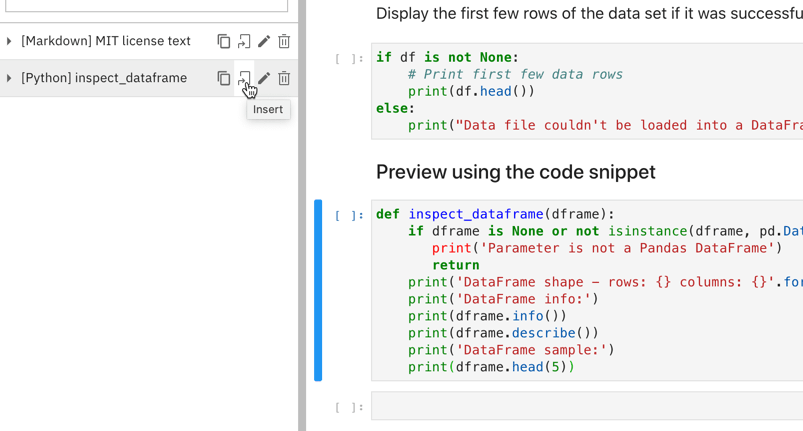Copy the inspect_dataframe snippet to clipboard
The height and width of the screenshot is (431, 803).
tap(224, 78)
